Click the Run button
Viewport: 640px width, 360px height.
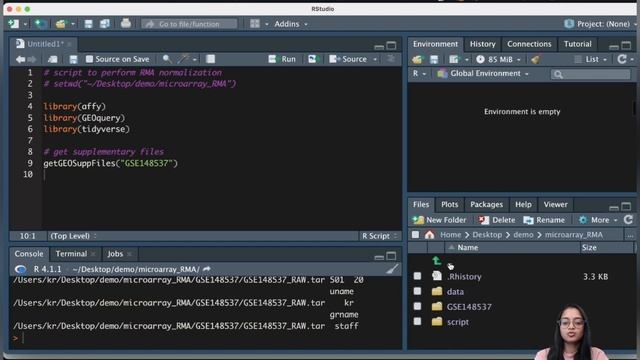coord(282,59)
